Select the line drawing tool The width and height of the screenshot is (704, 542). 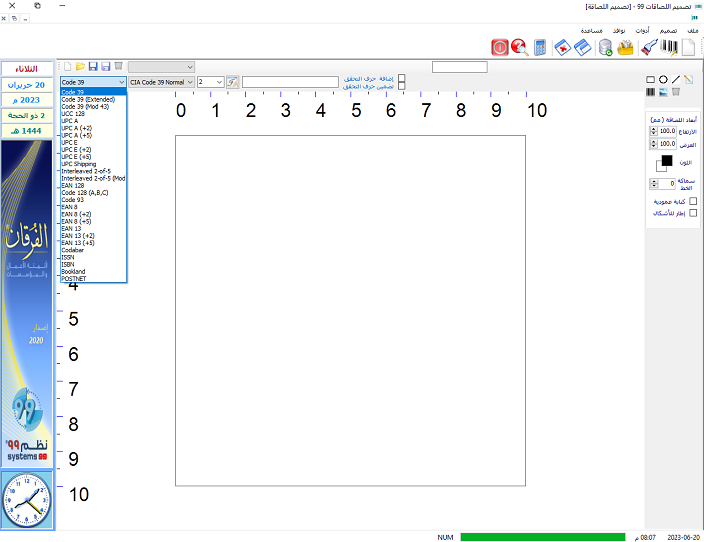[x=675, y=79]
